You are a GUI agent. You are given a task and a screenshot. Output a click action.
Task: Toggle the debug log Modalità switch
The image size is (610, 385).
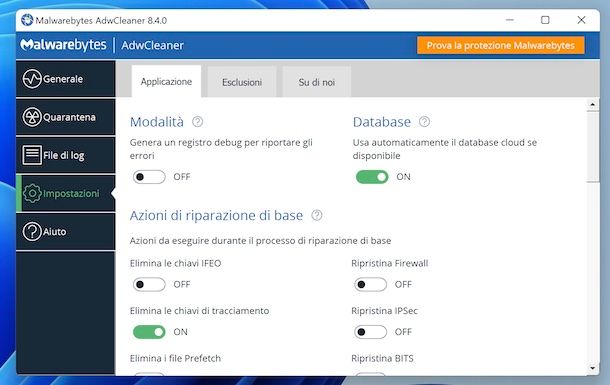pyautogui.click(x=149, y=177)
